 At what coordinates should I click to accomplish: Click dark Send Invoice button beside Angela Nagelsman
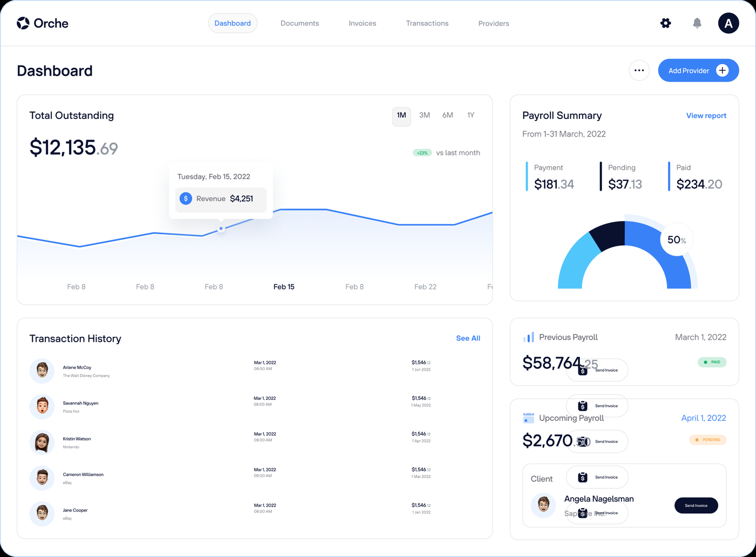tap(696, 505)
